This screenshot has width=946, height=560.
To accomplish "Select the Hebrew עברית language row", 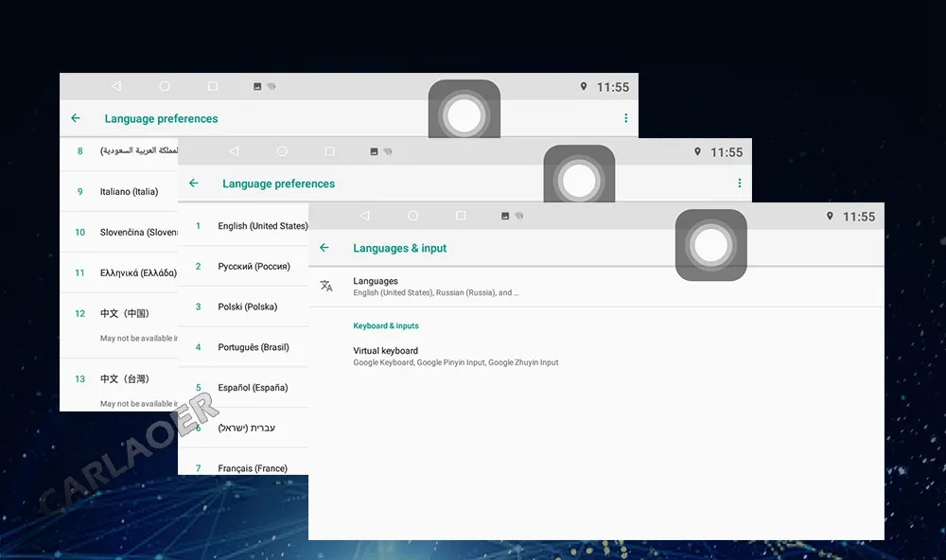I will click(243, 428).
